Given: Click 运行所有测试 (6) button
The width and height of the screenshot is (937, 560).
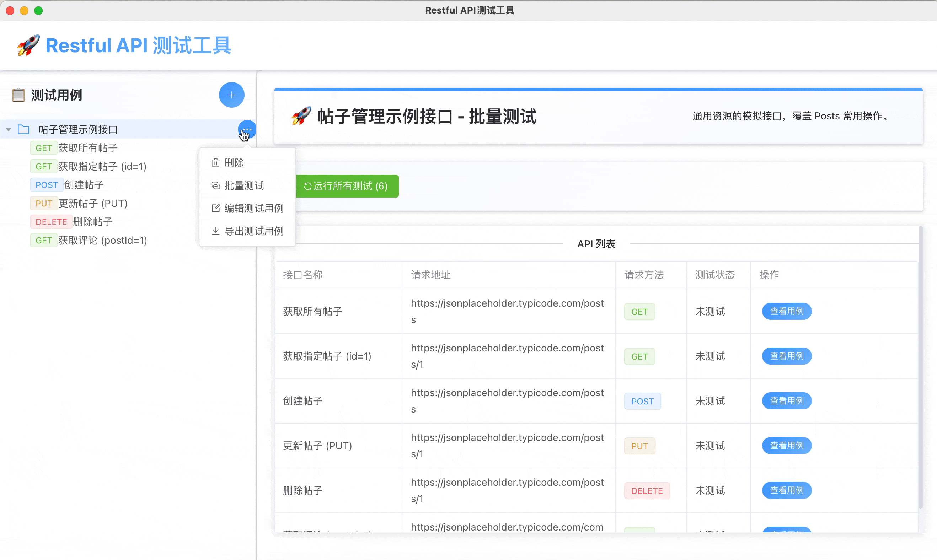Looking at the screenshot, I should tap(347, 186).
